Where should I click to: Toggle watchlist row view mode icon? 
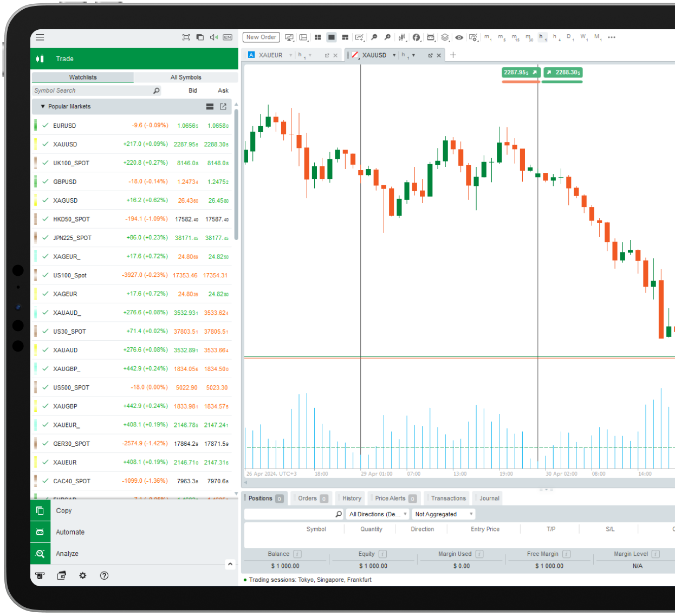(210, 107)
